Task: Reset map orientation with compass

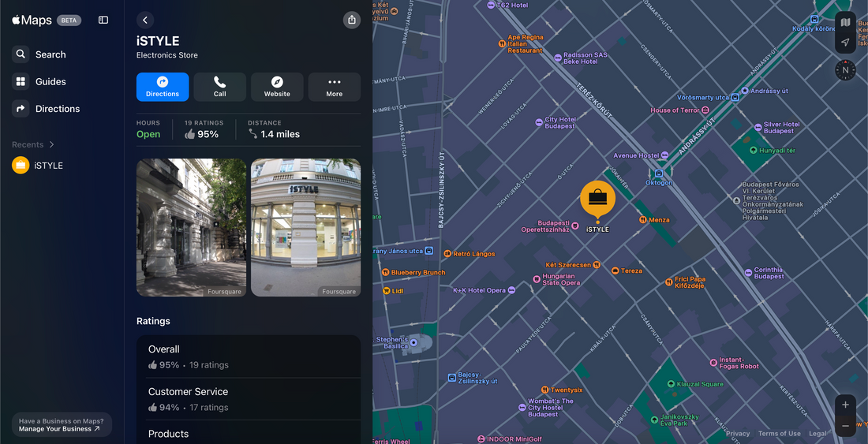Action: pyautogui.click(x=845, y=70)
